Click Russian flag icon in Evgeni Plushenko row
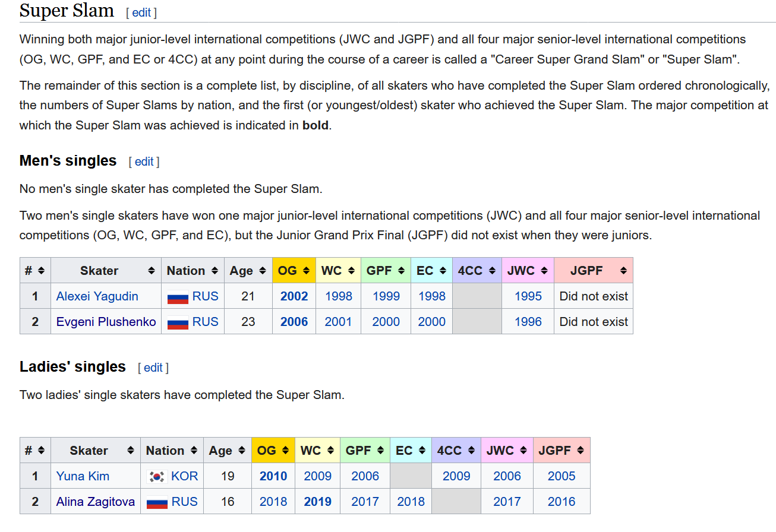Screen dimensions: 776x532 coord(178,322)
